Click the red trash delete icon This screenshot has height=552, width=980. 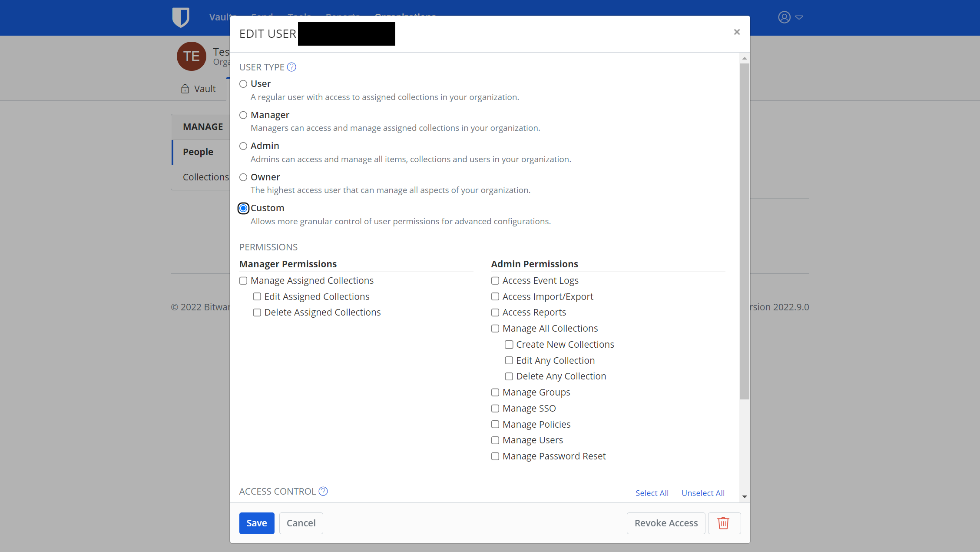point(723,523)
